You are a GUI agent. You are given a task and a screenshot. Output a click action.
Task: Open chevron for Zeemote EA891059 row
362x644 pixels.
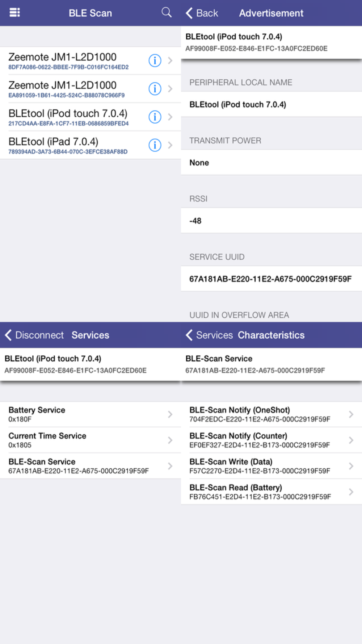click(170, 89)
